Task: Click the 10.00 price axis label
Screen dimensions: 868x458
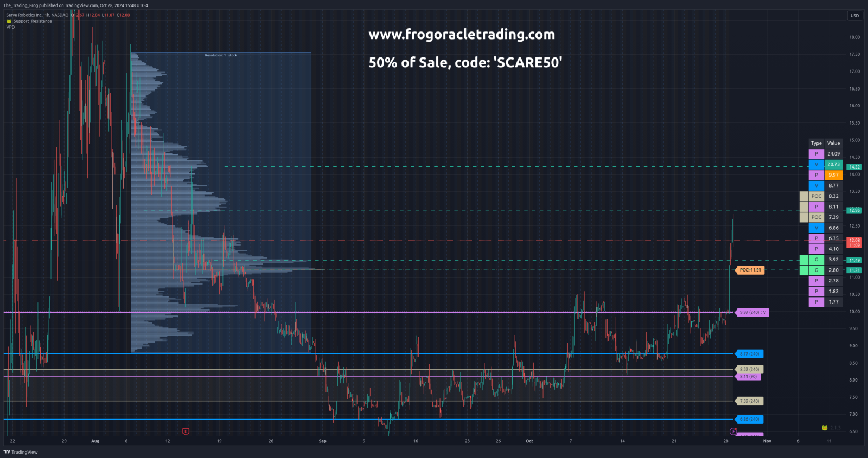Action: pyautogui.click(x=854, y=312)
